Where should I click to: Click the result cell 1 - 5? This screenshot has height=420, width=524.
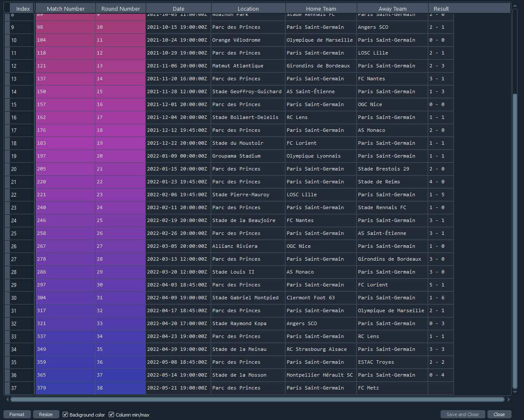click(441, 195)
